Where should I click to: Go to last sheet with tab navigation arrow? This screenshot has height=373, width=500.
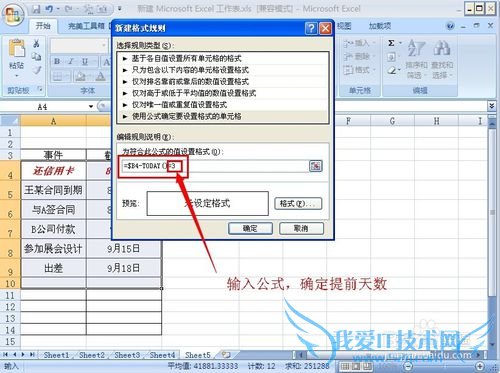[x=32, y=354]
